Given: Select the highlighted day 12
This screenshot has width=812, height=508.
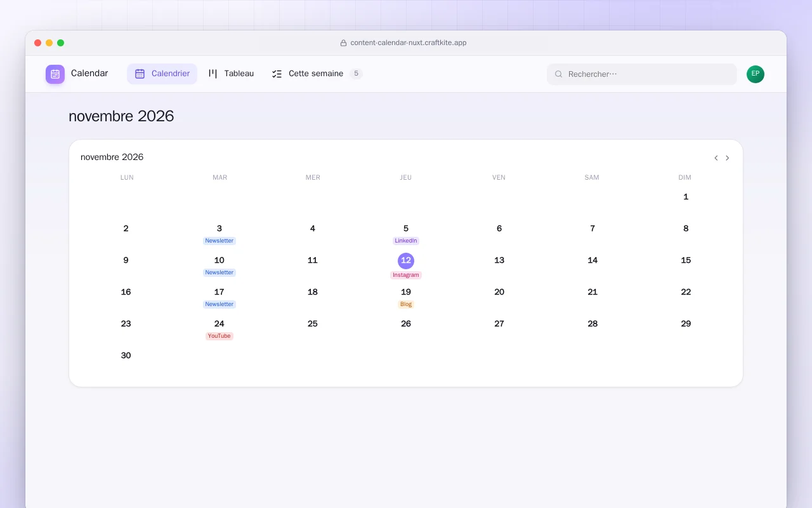Looking at the screenshot, I should [x=406, y=260].
